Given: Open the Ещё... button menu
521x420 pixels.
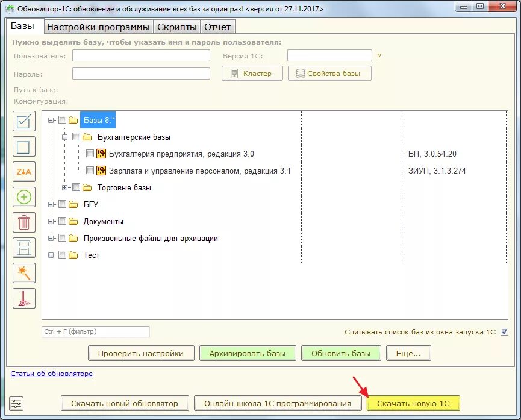Looking at the screenshot, I should pos(408,354).
